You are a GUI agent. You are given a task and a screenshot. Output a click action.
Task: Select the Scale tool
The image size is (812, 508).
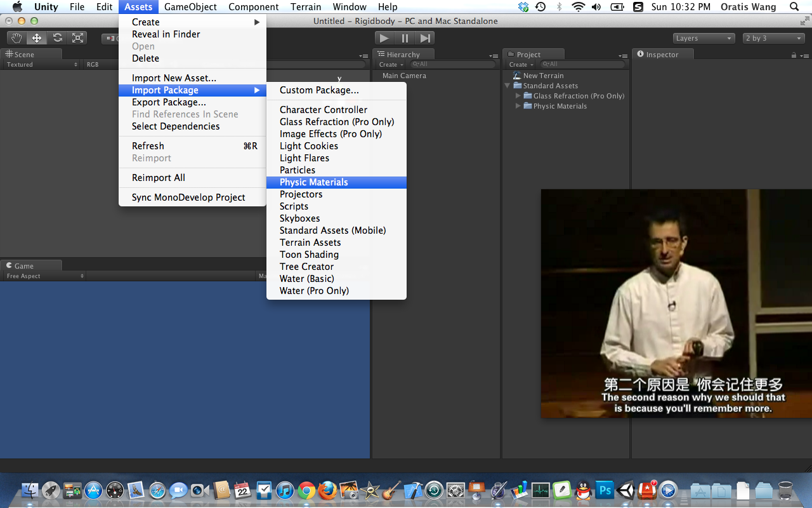pos(77,38)
